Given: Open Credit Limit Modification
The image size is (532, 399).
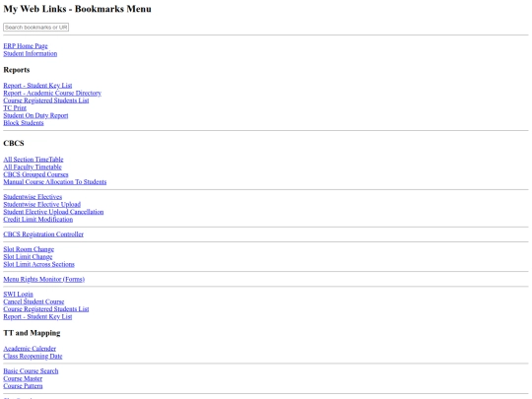Looking at the screenshot, I should tap(38, 219).
